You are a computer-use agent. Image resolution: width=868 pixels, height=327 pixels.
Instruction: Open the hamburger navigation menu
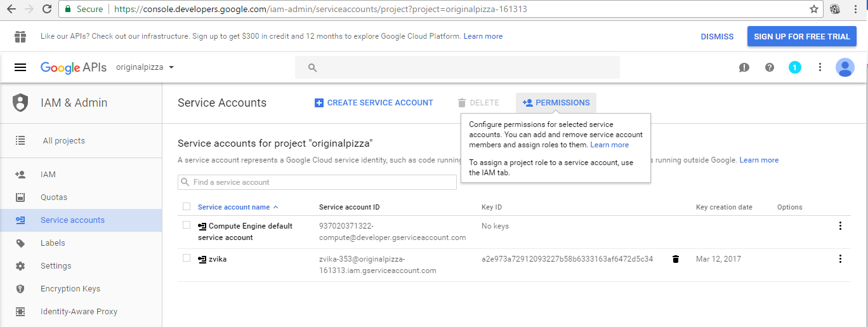(20, 67)
